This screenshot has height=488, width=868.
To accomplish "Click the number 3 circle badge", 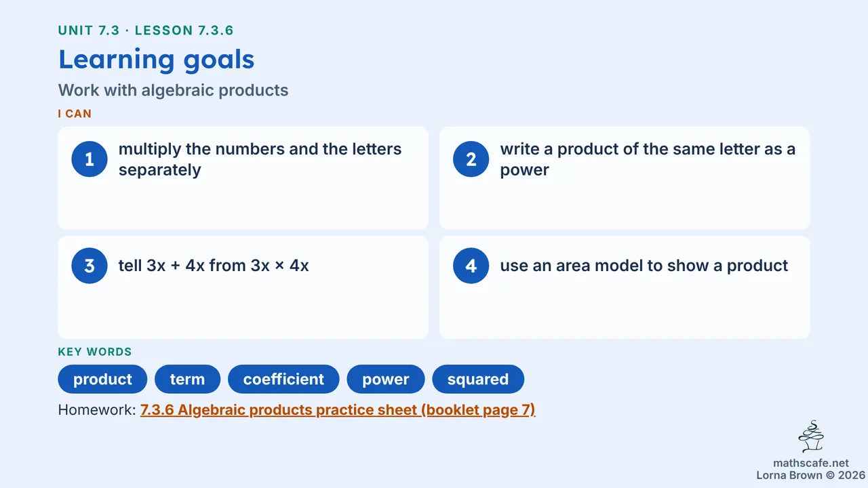I will point(90,266).
